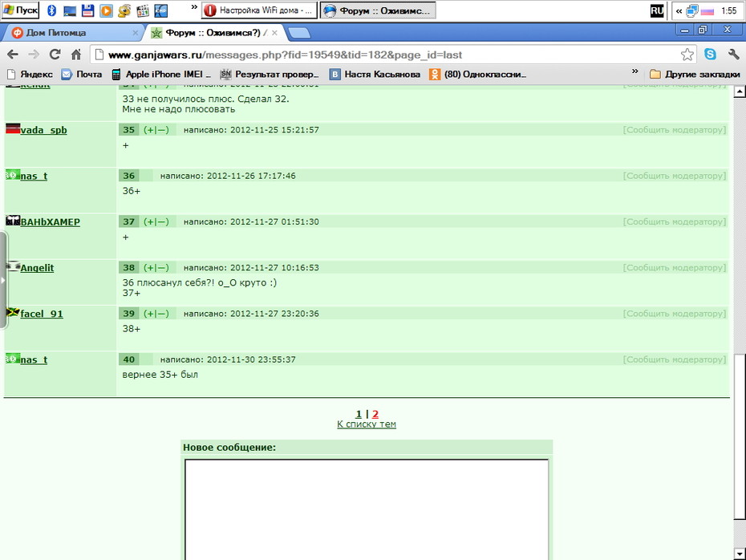Report post 35 via Сообщить модератору
Viewport: 746px width, 560px height.
(x=675, y=130)
